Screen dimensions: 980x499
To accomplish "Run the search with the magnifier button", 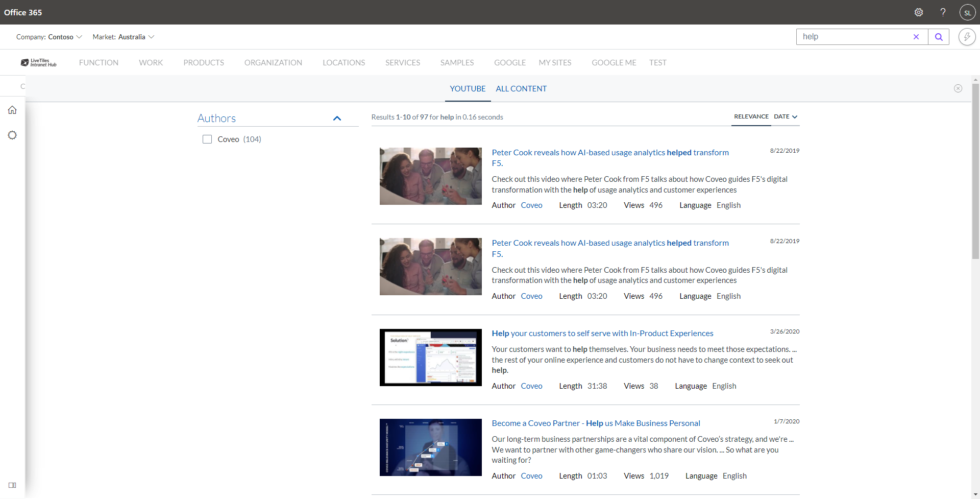I will click(939, 37).
